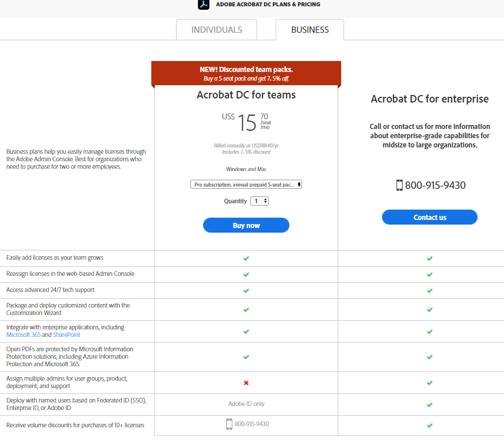504x448 pixels.
Task: Click enterprise checkmark for Assign multiple admins
Action: (x=430, y=383)
